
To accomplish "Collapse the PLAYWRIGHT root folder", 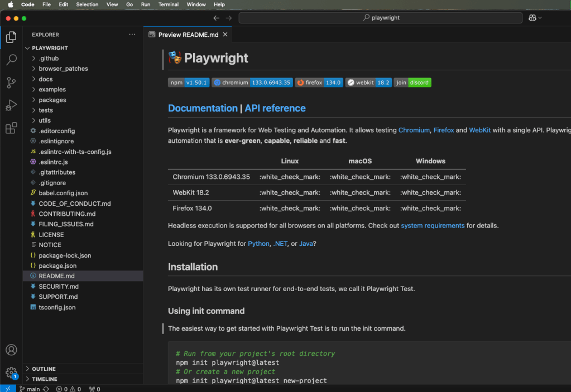I will tap(49, 48).
